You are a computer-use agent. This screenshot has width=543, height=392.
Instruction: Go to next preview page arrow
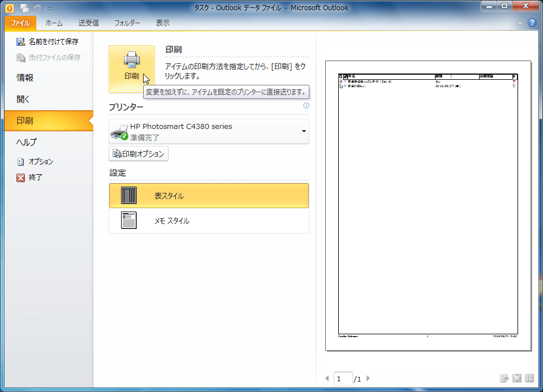pos(368,378)
